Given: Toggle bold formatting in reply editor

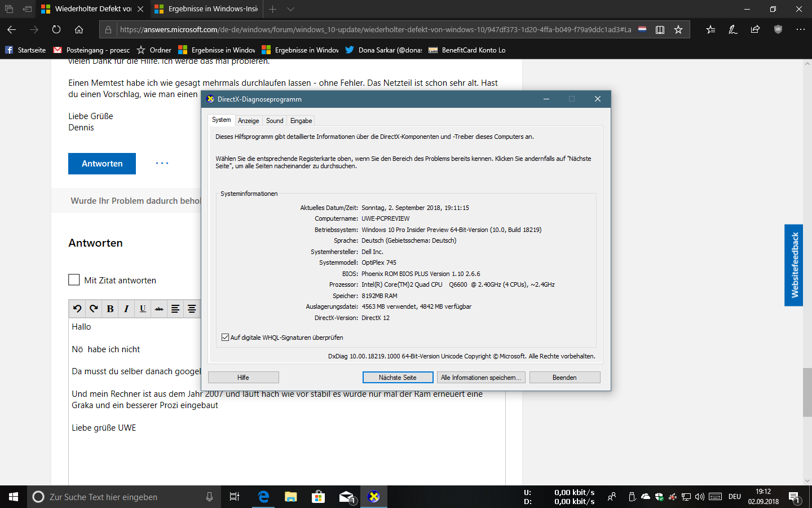Looking at the screenshot, I should point(110,309).
